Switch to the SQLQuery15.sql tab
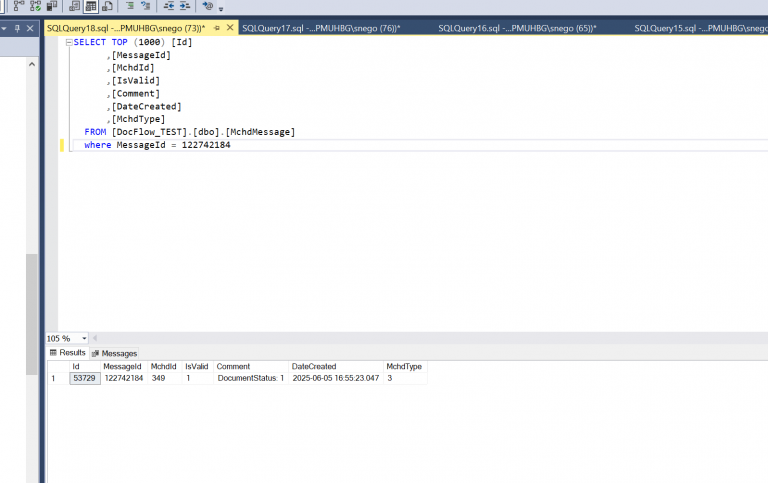Screen dimensions: 768x483 (x=700, y=28)
